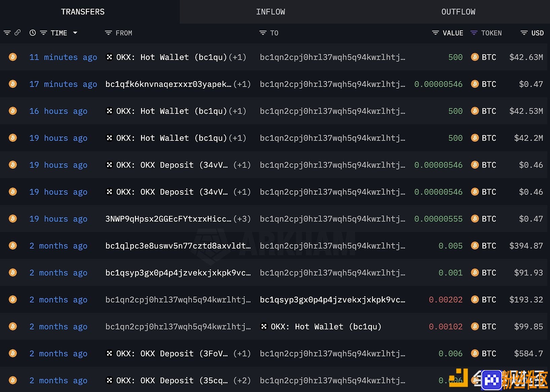550x392 pixels.
Task: Open the purple TOKEN filter icon
Action: (x=474, y=33)
